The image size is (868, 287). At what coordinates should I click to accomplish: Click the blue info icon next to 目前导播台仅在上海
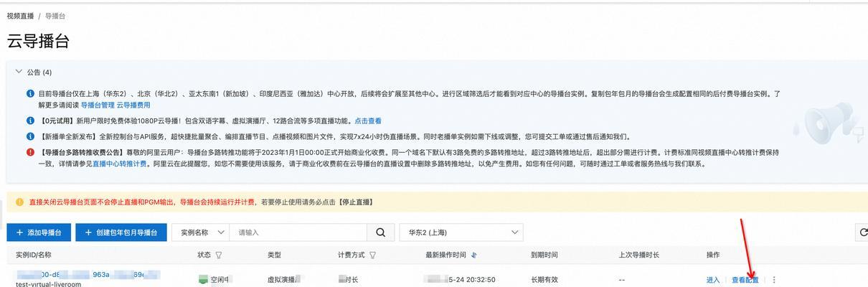pyautogui.click(x=30, y=93)
